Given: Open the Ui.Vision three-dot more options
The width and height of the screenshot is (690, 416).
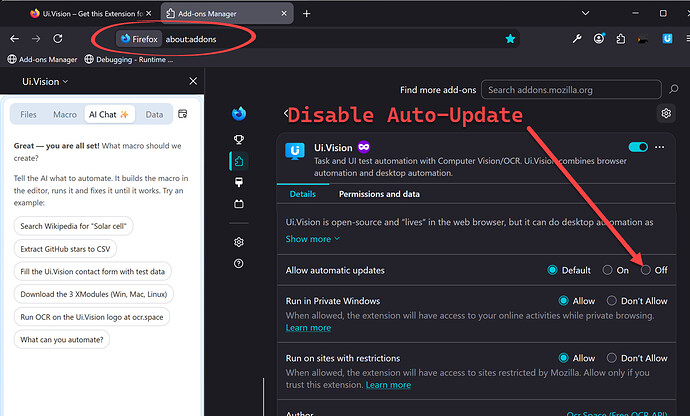Looking at the screenshot, I should pos(659,147).
